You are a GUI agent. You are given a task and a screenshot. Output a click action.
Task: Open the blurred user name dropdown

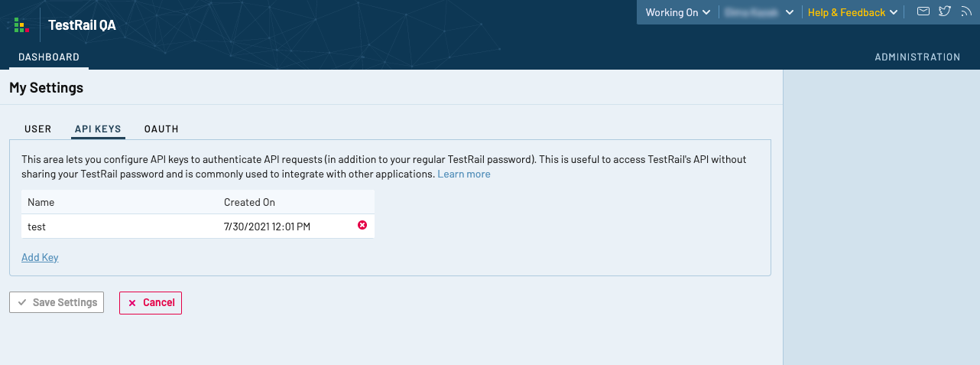[x=759, y=12]
